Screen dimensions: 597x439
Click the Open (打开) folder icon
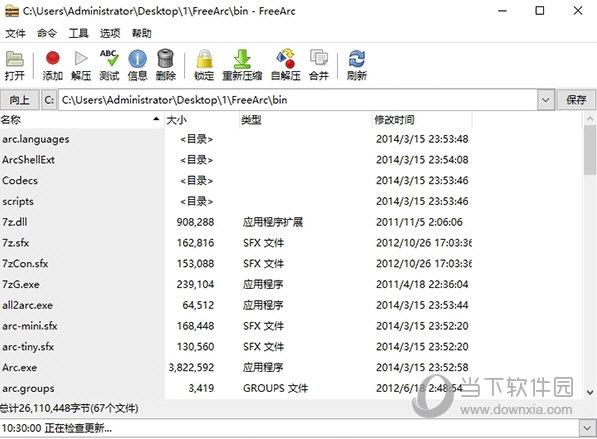pos(14,59)
